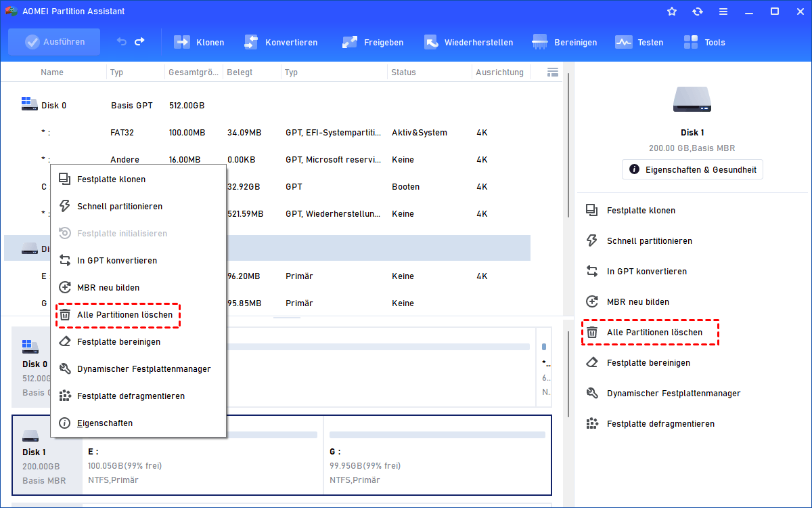
Task: Open the Tools toolbar menu
Action: coord(704,42)
